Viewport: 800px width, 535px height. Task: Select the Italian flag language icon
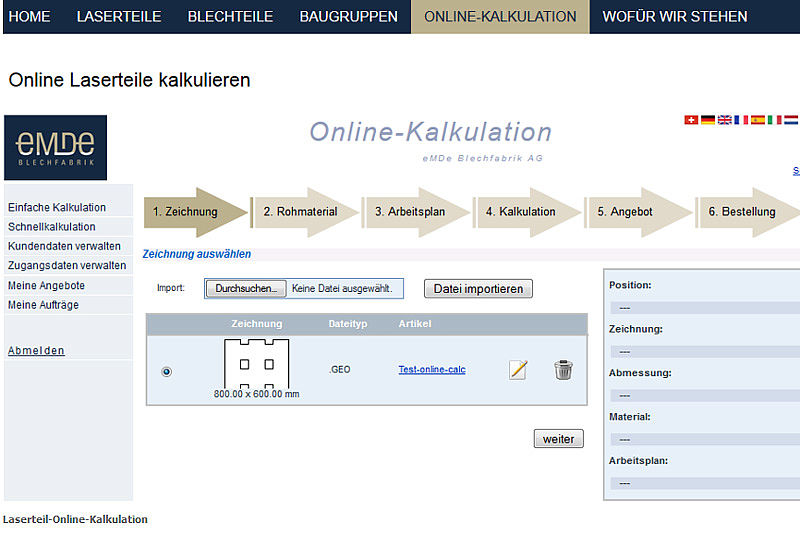coord(774,120)
